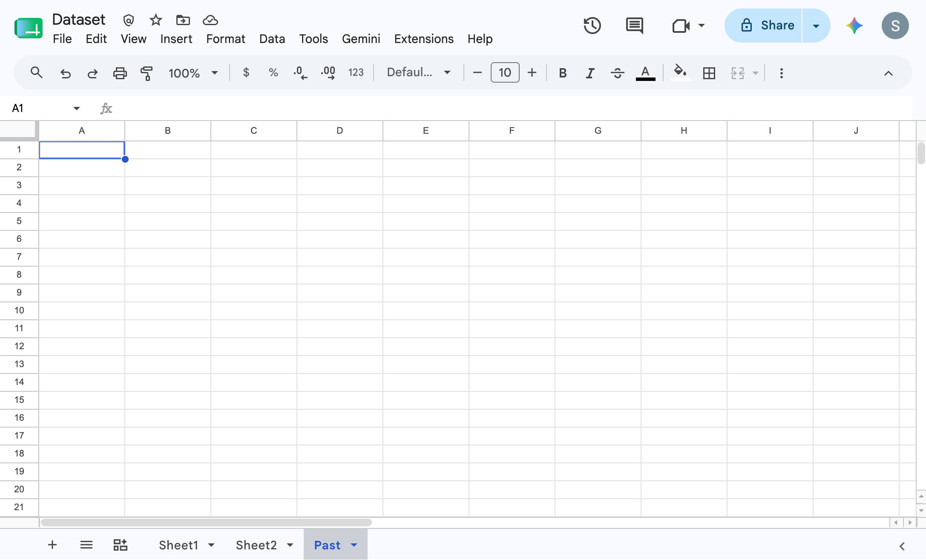Add a new sheet
This screenshot has width=926, height=560.
tap(52, 545)
